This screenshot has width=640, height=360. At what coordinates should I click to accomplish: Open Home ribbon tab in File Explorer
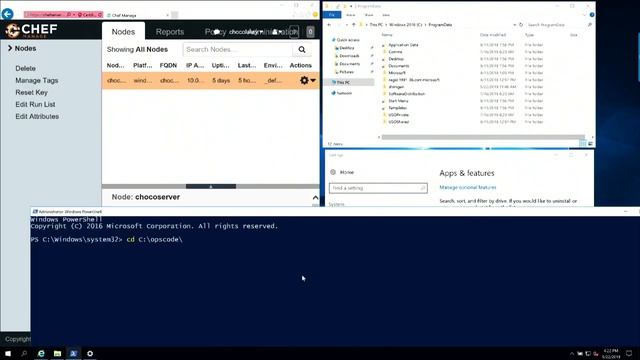[350, 15]
